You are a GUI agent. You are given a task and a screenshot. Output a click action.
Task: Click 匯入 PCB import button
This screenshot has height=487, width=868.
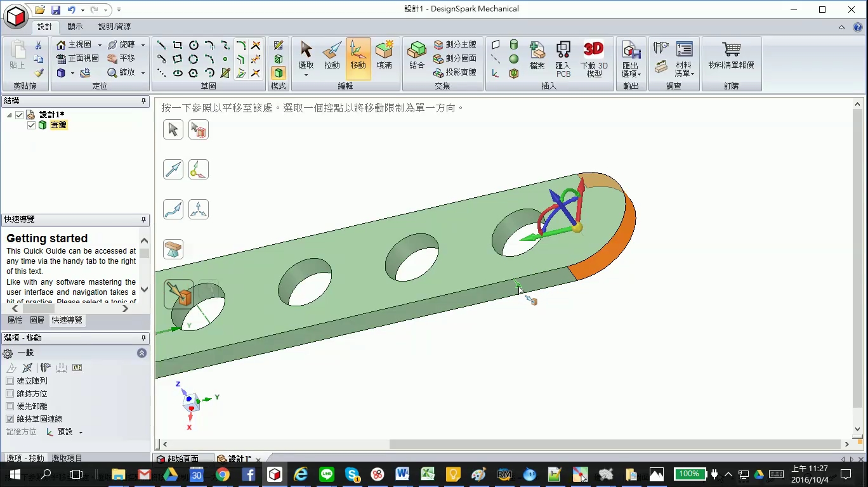(x=563, y=58)
